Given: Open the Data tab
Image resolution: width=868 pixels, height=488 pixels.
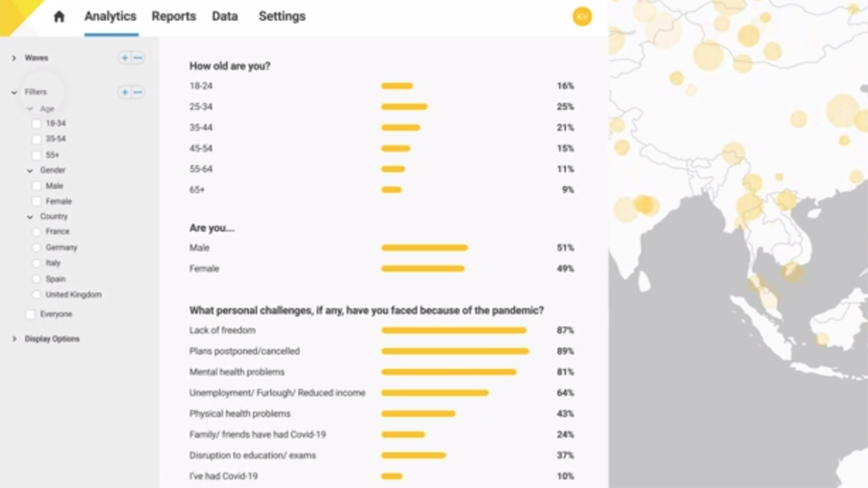Looking at the screenshot, I should (x=224, y=16).
